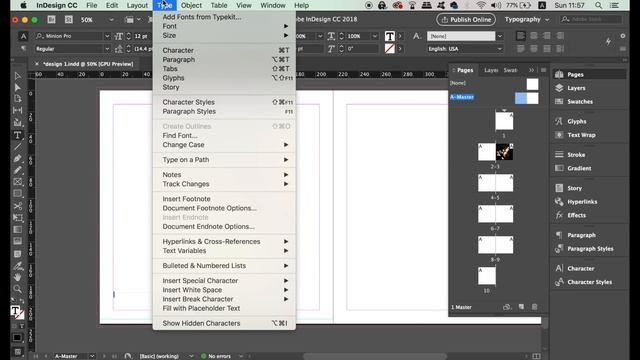Select the A-Master row in Pages

pos(494,97)
